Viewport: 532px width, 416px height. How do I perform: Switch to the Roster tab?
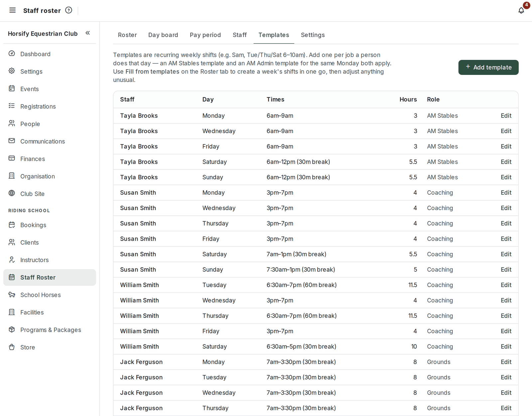coord(127,35)
